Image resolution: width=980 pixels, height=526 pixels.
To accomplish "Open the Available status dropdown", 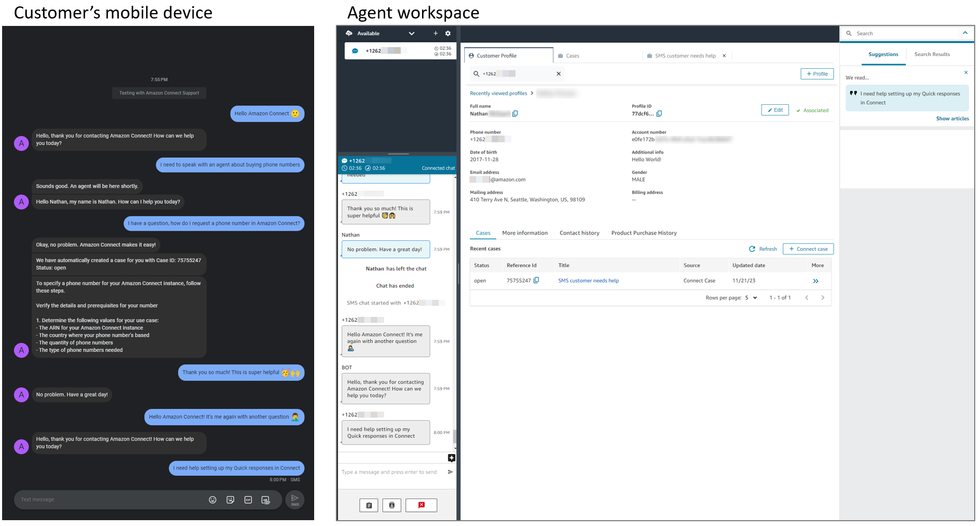I will coord(411,33).
